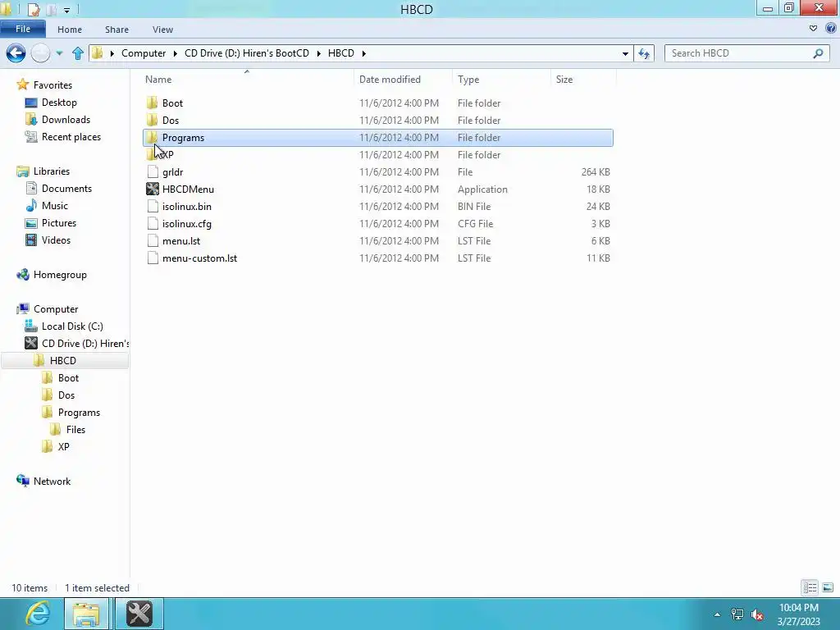Open the Dos folder in navigation tree
The image size is (840, 630).
pyautogui.click(x=66, y=395)
